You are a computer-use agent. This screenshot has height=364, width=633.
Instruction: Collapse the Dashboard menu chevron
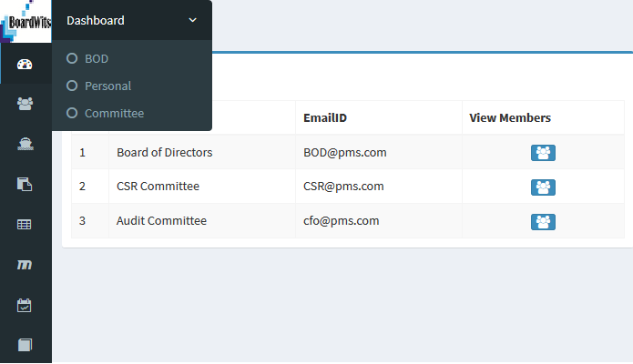pyautogui.click(x=192, y=20)
